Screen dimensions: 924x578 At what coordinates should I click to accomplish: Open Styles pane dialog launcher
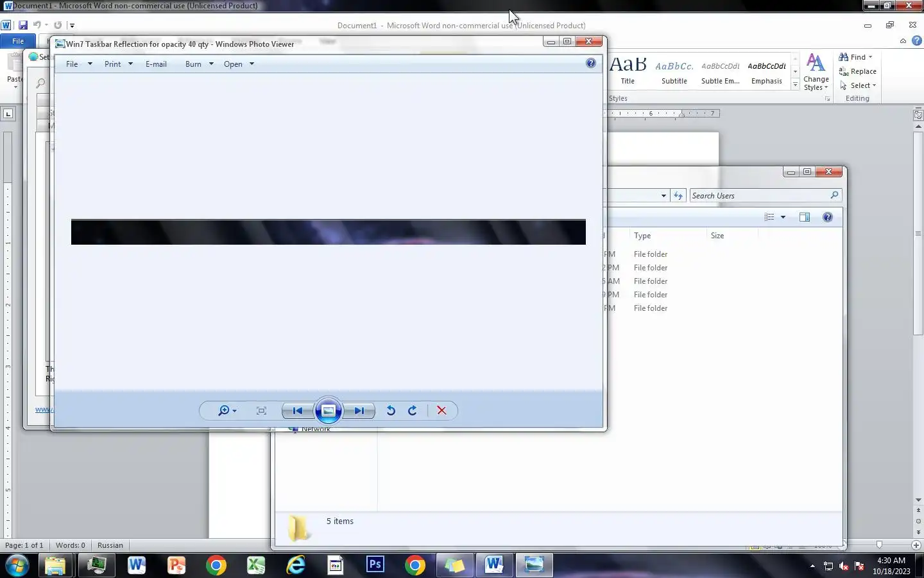(x=827, y=99)
